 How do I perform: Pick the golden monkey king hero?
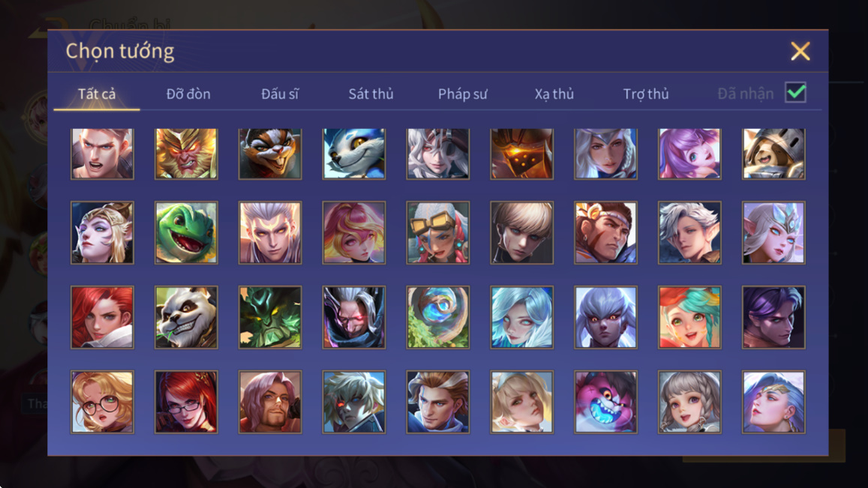[x=186, y=154]
